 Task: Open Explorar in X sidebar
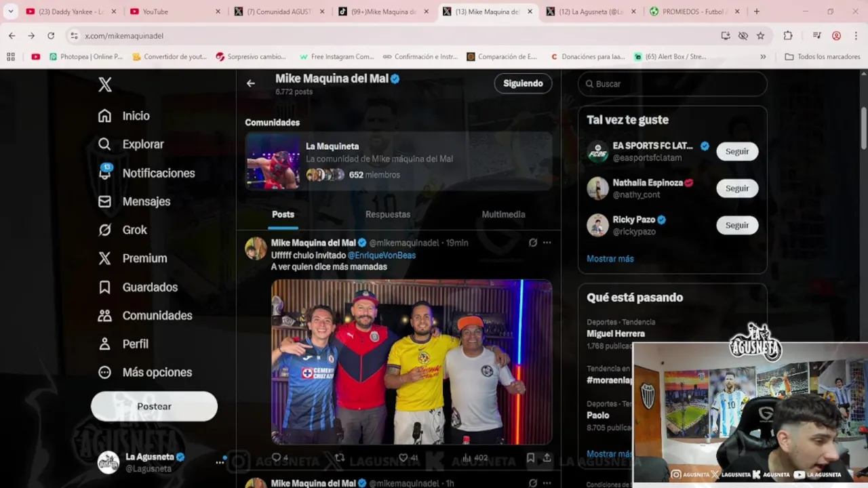(131, 144)
